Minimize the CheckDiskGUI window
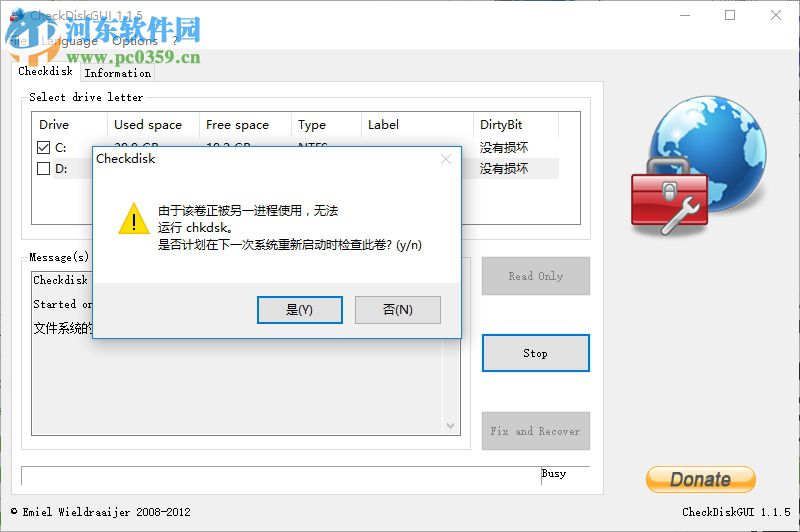Viewport: 800px width, 532px height. pos(685,15)
